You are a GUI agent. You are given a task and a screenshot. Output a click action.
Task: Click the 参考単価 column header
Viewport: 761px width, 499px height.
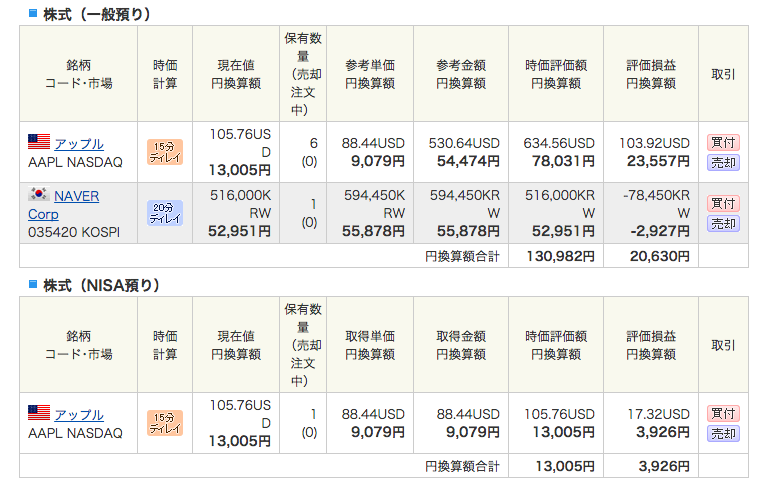pos(370,74)
